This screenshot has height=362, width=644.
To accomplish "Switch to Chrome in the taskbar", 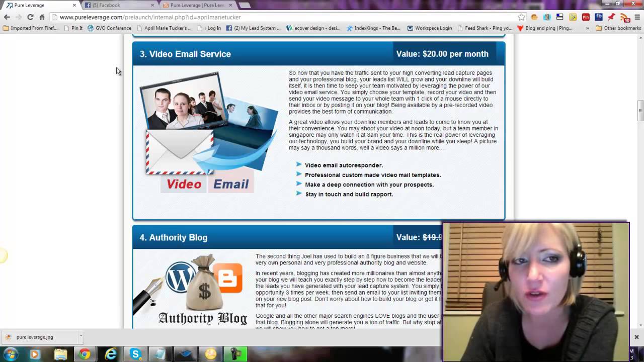I will coord(85,354).
